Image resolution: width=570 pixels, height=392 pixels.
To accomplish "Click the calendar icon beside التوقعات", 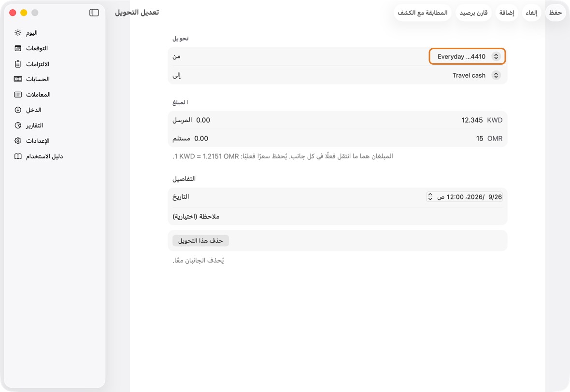I will click(18, 48).
